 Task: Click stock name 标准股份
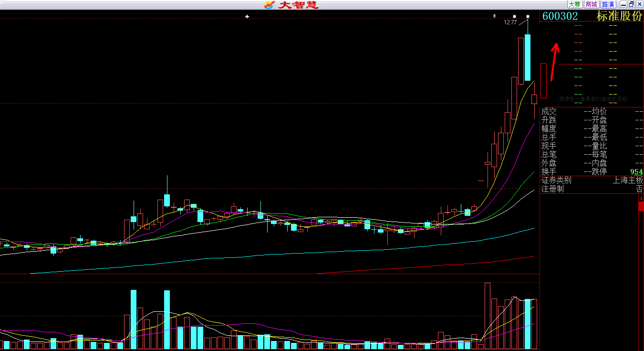(x=620, y=16)
